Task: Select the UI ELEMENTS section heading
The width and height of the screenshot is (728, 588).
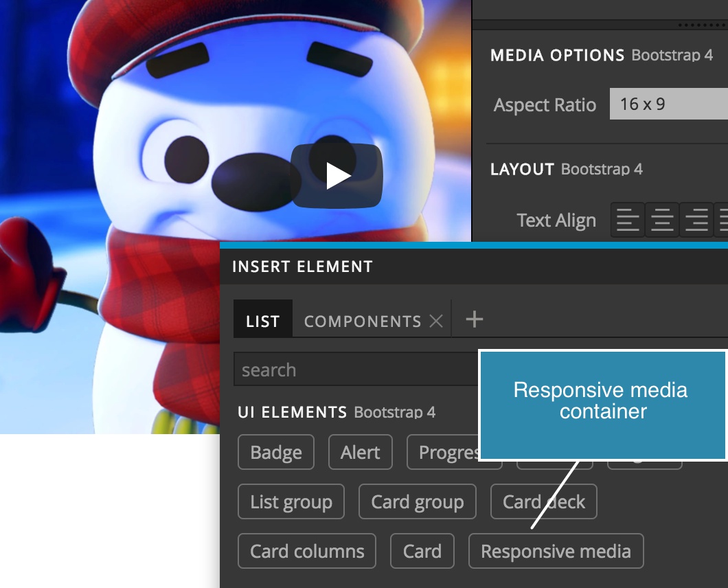Action: tap(292, 412)
